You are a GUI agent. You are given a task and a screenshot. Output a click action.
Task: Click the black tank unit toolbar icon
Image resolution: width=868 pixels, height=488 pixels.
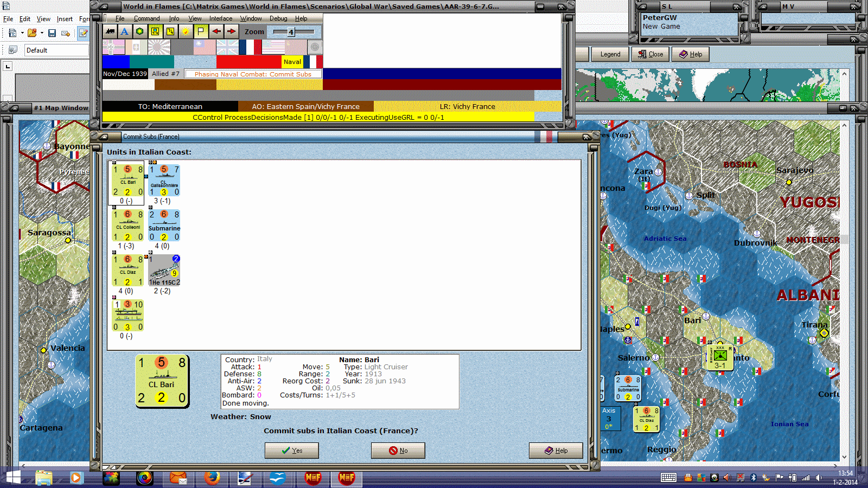[x=110, y=31]
